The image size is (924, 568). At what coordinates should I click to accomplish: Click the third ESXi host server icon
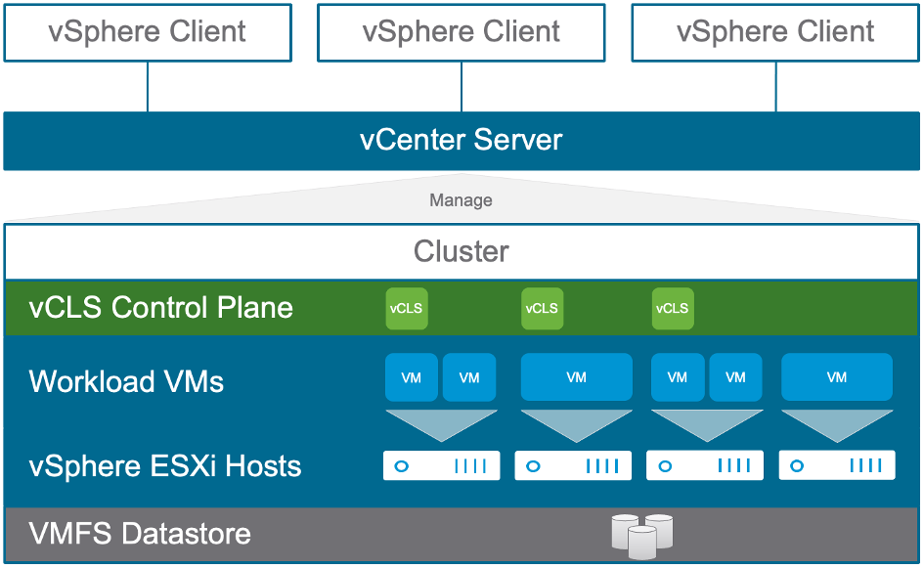pos(705,465)
